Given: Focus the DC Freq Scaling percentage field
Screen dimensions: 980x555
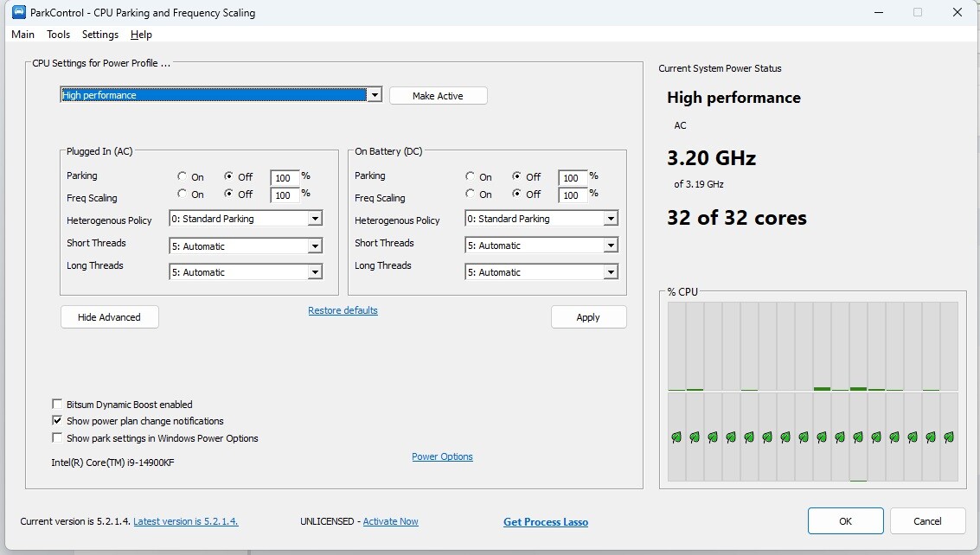Looking at the screenshot, I should (573, 195).
